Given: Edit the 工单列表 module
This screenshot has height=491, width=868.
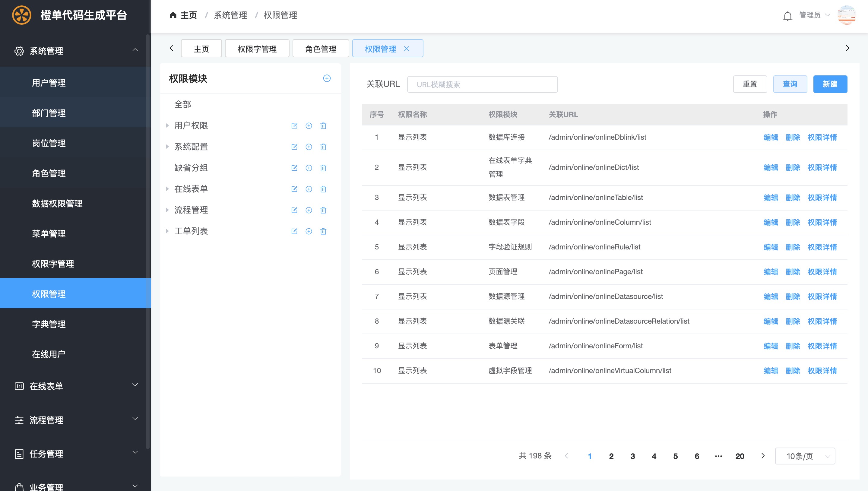Looking at the screenshot, I should point(294,231).
